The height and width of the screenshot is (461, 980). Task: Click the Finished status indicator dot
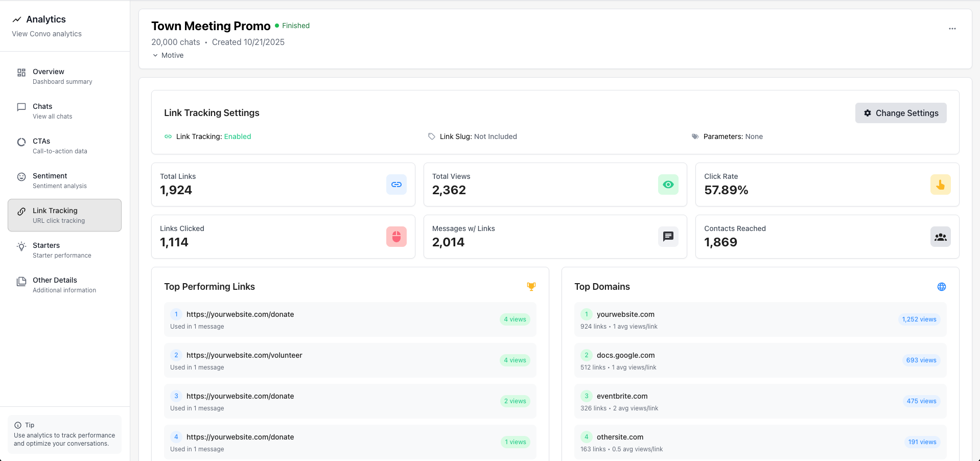click(x=276, y=25)
